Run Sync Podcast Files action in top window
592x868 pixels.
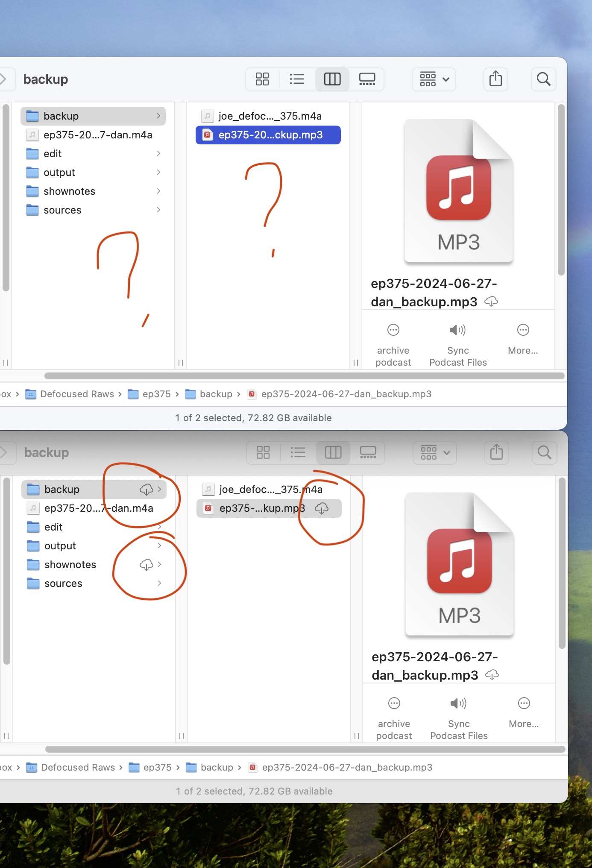458,344
